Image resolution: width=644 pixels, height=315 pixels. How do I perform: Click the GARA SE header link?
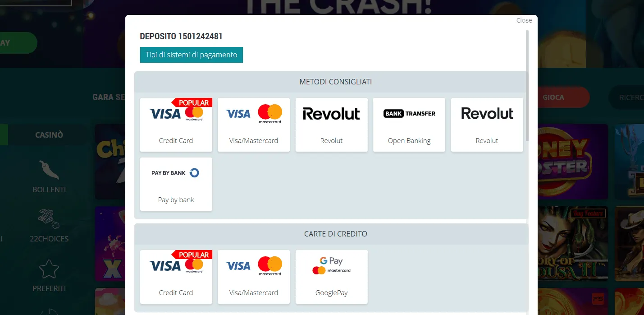pyautogui.click(x=108, y=97)
